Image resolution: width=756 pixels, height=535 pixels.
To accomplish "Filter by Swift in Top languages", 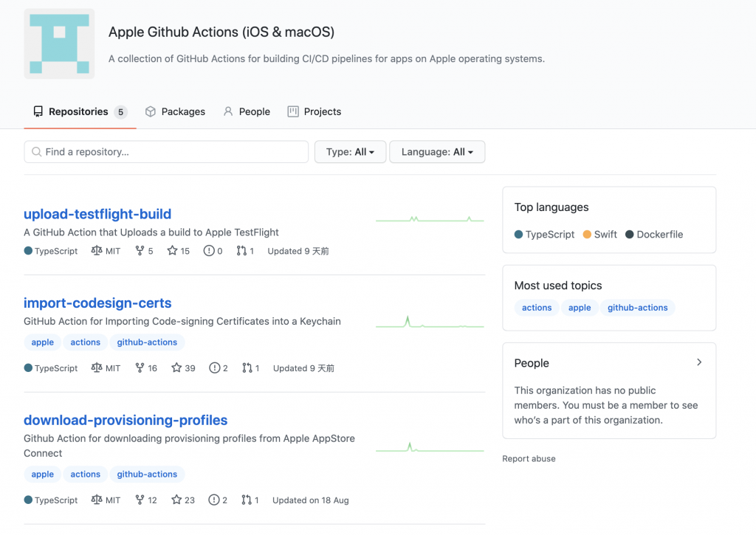I will coord(600,234).
